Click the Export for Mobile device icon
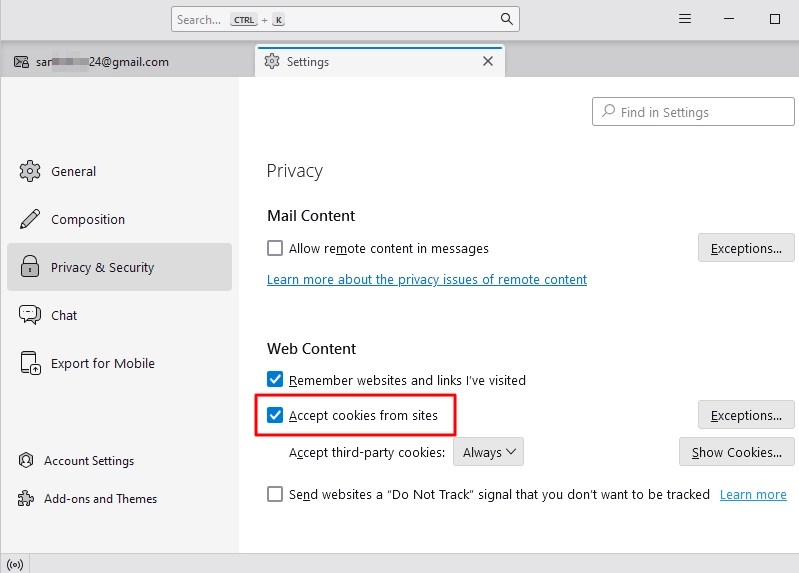 click(30, 363)
